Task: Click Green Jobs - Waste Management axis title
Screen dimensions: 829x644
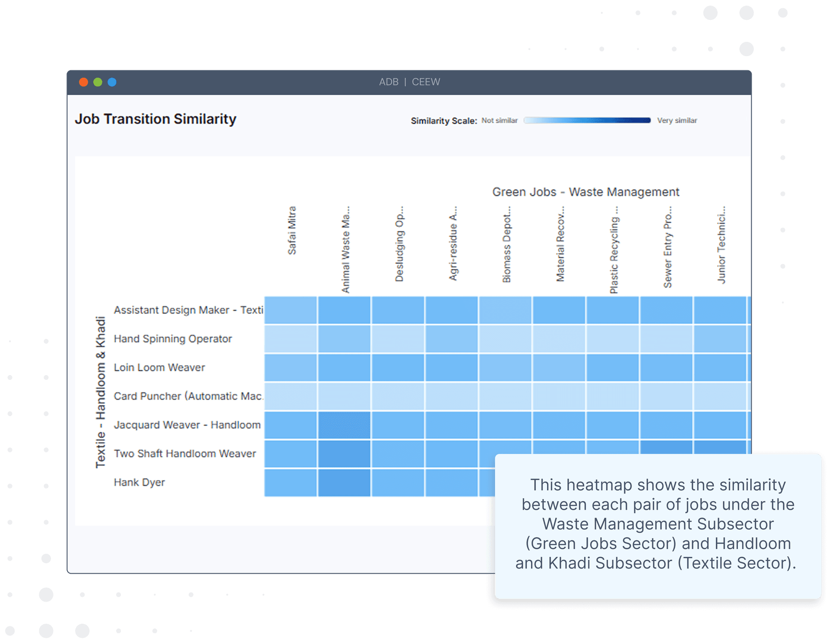Action: [x=586, y=192]
